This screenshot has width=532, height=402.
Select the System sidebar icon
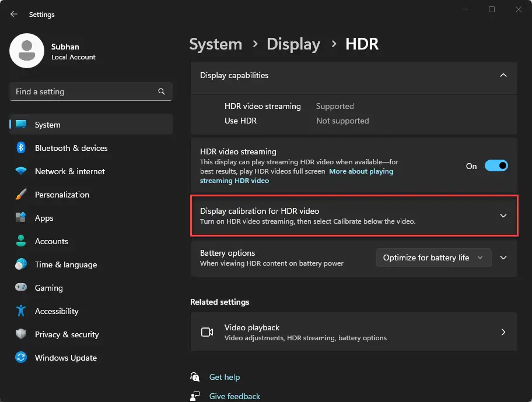[22, 125]
